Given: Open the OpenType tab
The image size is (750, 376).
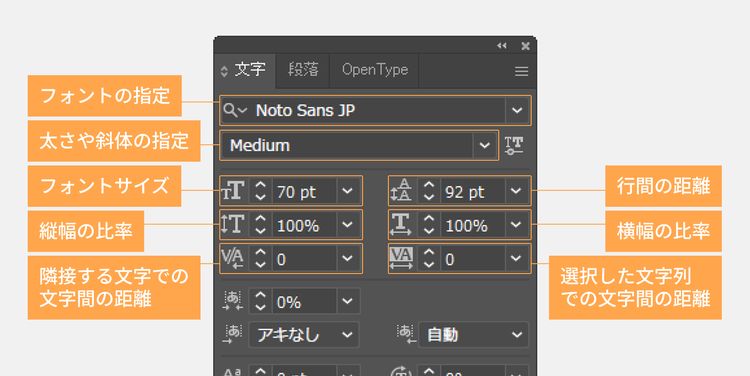Looking at the screenshot, I should coord(375,70).
